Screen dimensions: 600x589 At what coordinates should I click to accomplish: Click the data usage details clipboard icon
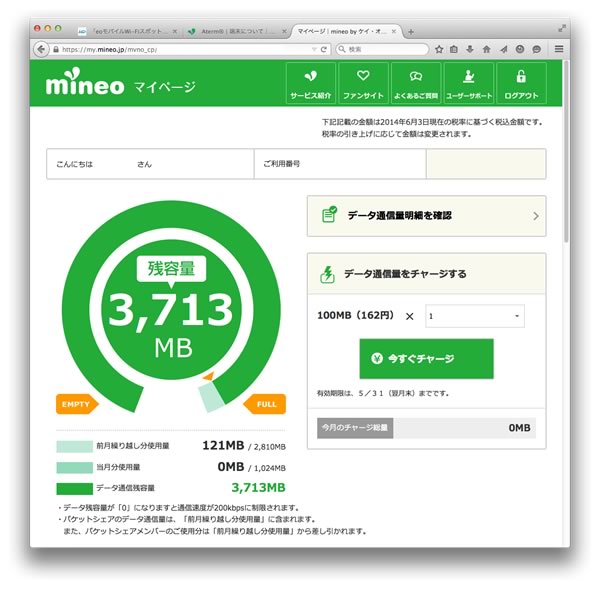(329, 215)
